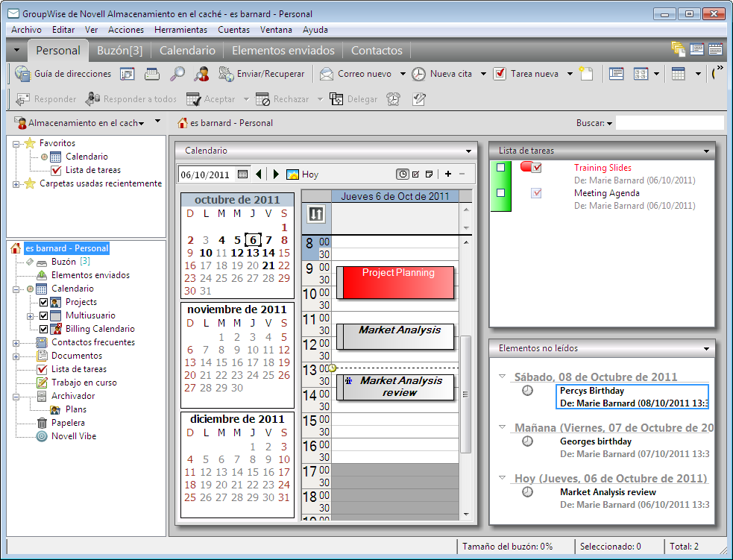Open the Calendario panel dropdown arrow
This screenshot has width=733, height=560.
click(x=468, y=151)
